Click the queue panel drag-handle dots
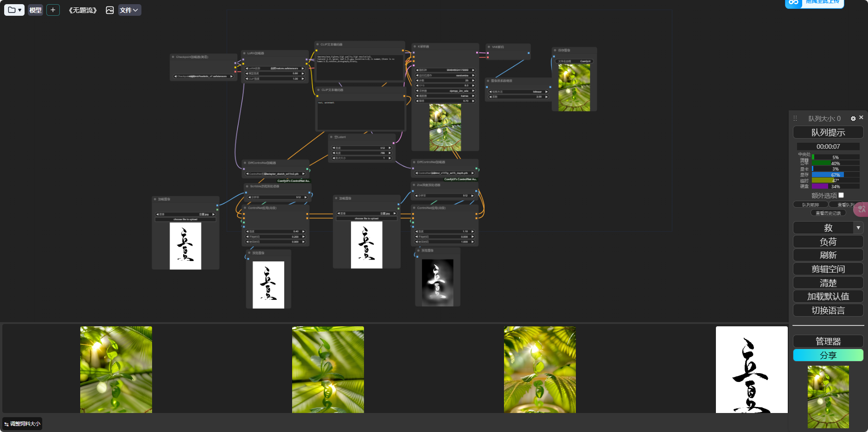This screenshot has height=432, width=868. pyautogui.click(x=795, y=118)
